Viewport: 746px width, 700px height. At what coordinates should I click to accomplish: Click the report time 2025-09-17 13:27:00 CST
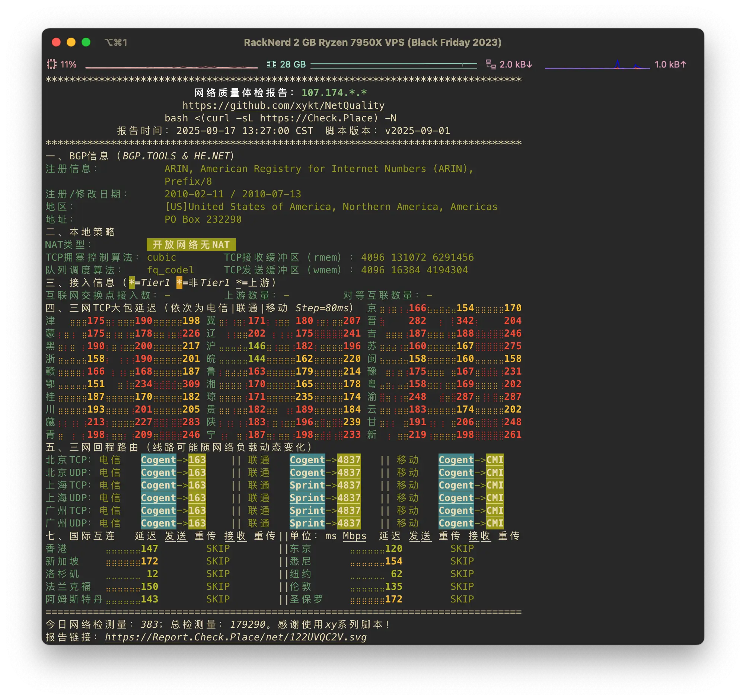(245, 131)
